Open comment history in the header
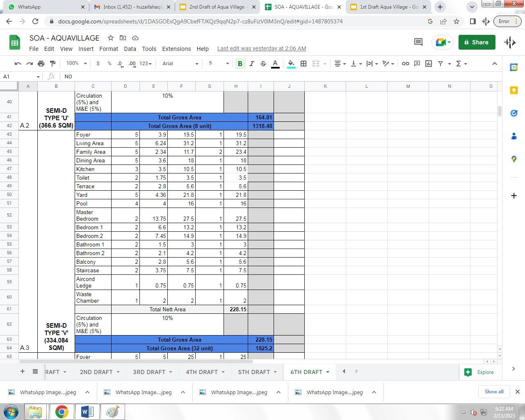This screenshot has width=525, height=420. (418, 42)
